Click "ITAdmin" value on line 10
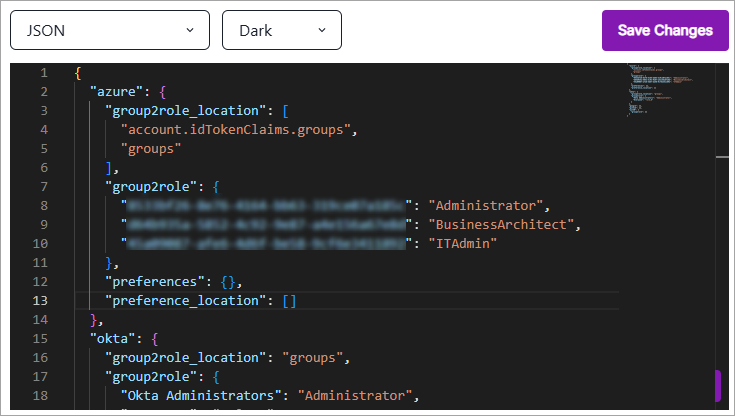Viewport: 735px width, 416px height. tap(463, 243)
